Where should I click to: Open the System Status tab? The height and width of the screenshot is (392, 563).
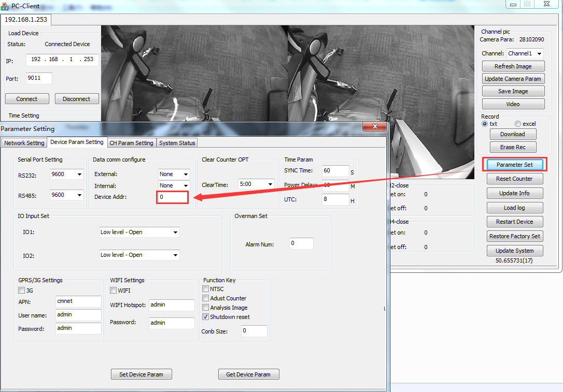[177, 143]
